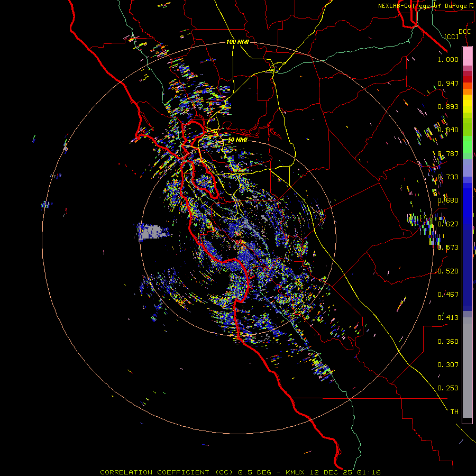Select the 0.893 legend value
The image size is (476, 476).
click(x=448, y=106)
